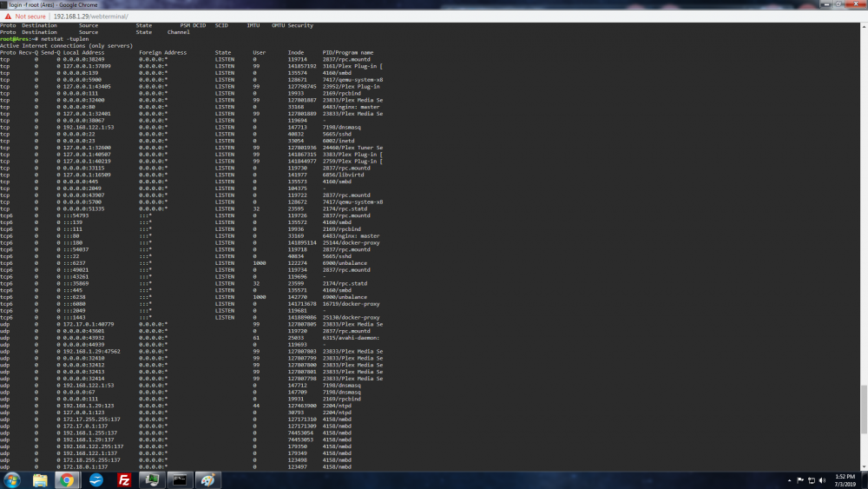
Task: Click local address 127.0.0.1:123
Action: point(83,413)
